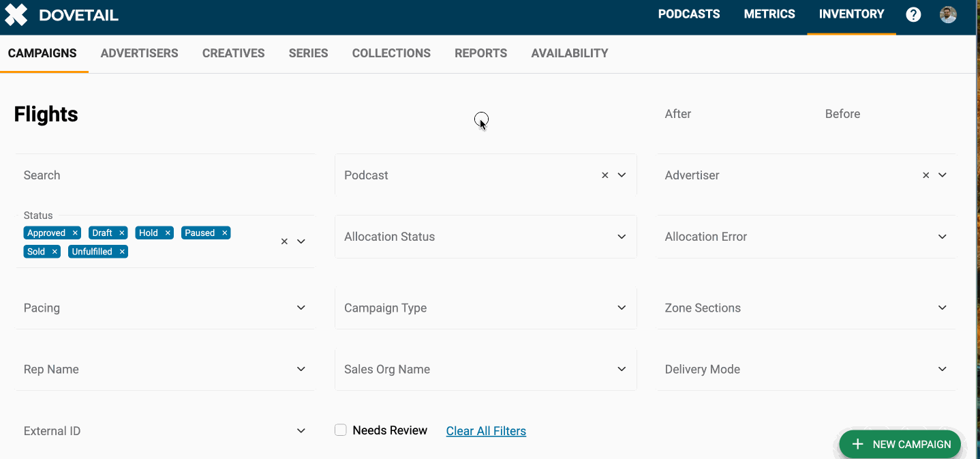
Task: Remove the Sold status chip
Action: (x=55, y=252)
